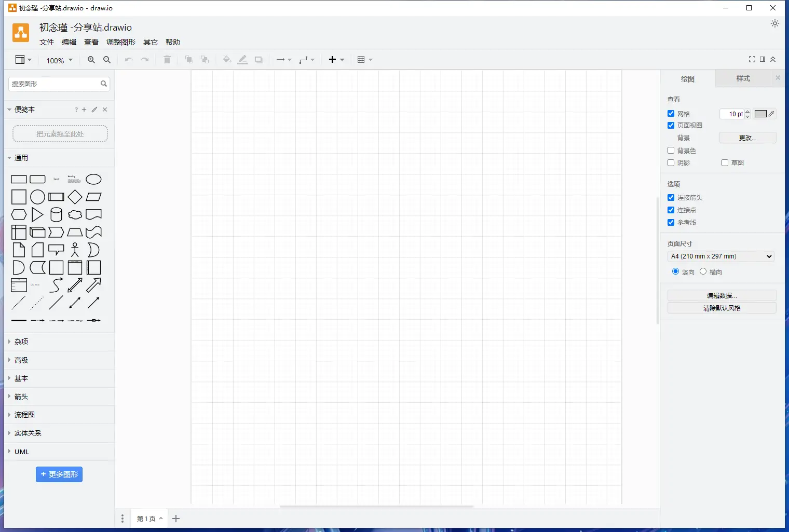Image resolution: width=789 pixels, height=532 pixels.
Task: Click the scratchpad edit pencil icon
Action: (94, 110)
